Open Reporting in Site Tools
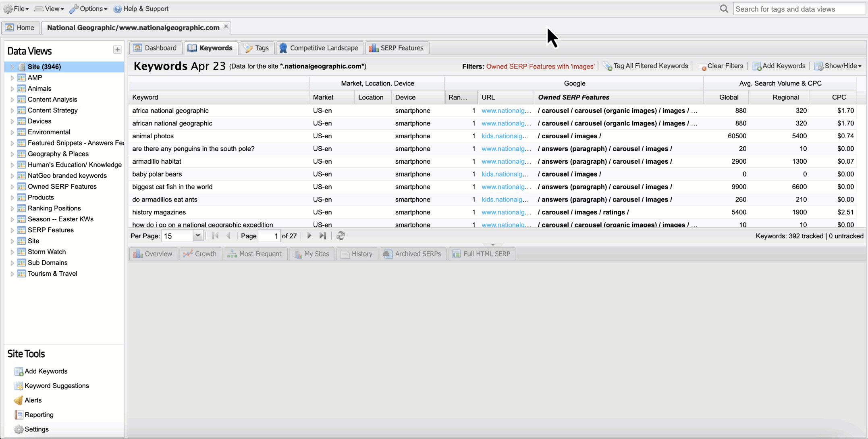868x439 pixels. tap(39, 414)
